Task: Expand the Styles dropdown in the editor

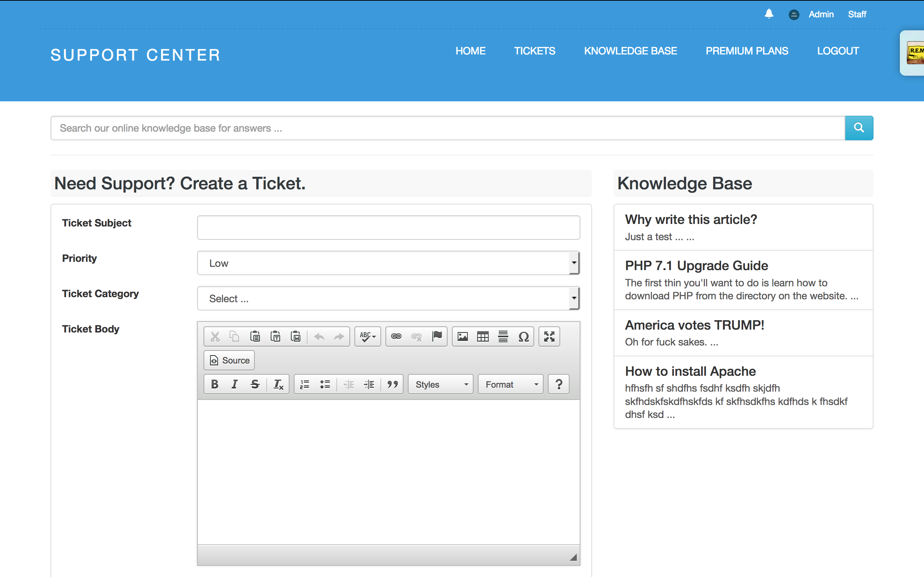Action: pyautogui.click(x=441, y=384)
